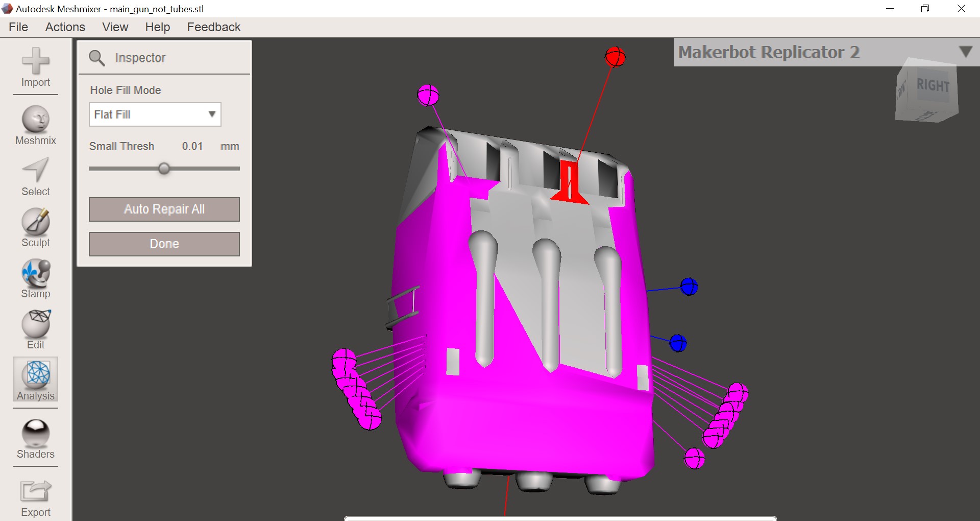The width and height of the screenshot is (980, 521).
Task: Toggle the Analysis tool panel
Action: click(x=36, y=380)
